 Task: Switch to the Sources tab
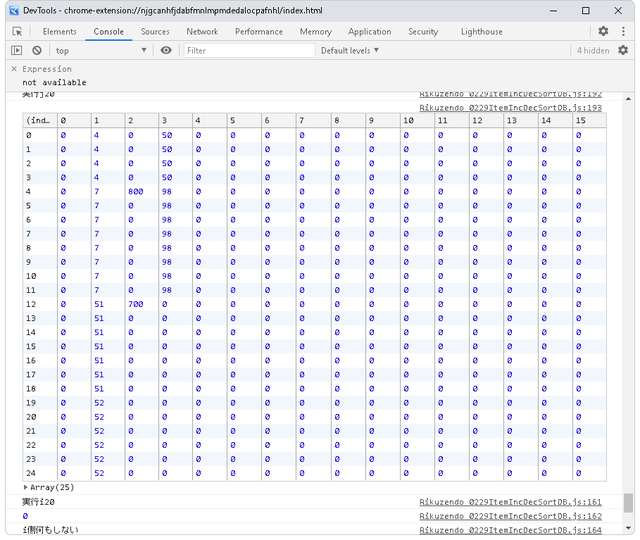tap(155, 31)
